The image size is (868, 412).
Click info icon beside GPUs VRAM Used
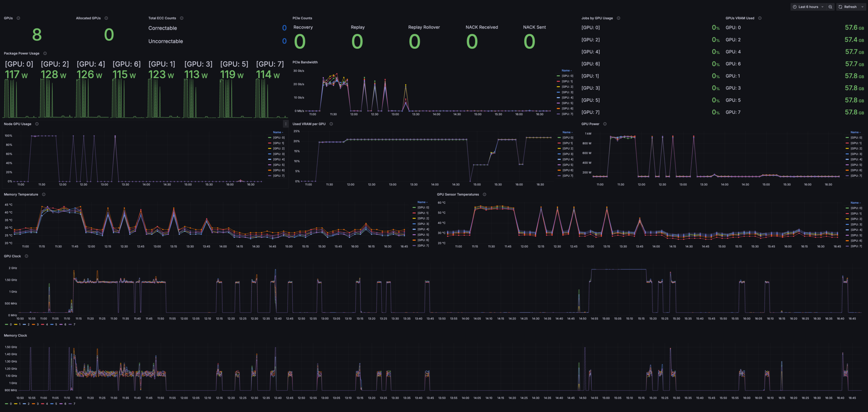[x=759, y=18]
